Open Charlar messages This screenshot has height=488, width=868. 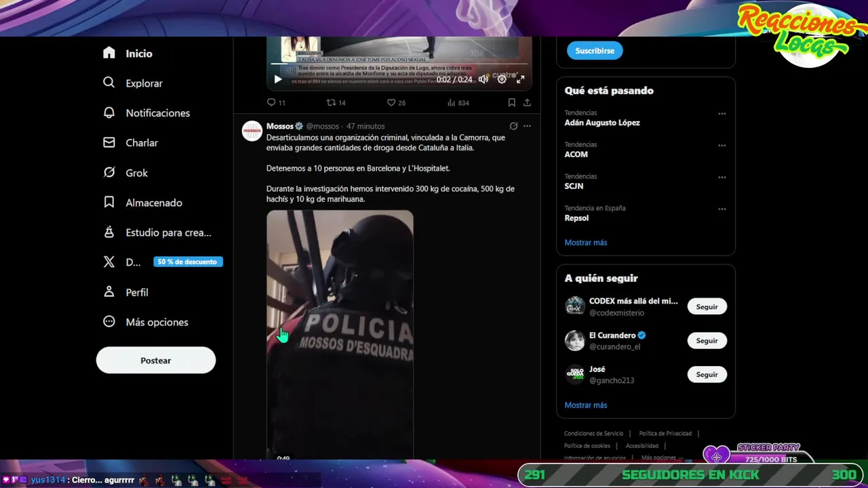point(130,143)
